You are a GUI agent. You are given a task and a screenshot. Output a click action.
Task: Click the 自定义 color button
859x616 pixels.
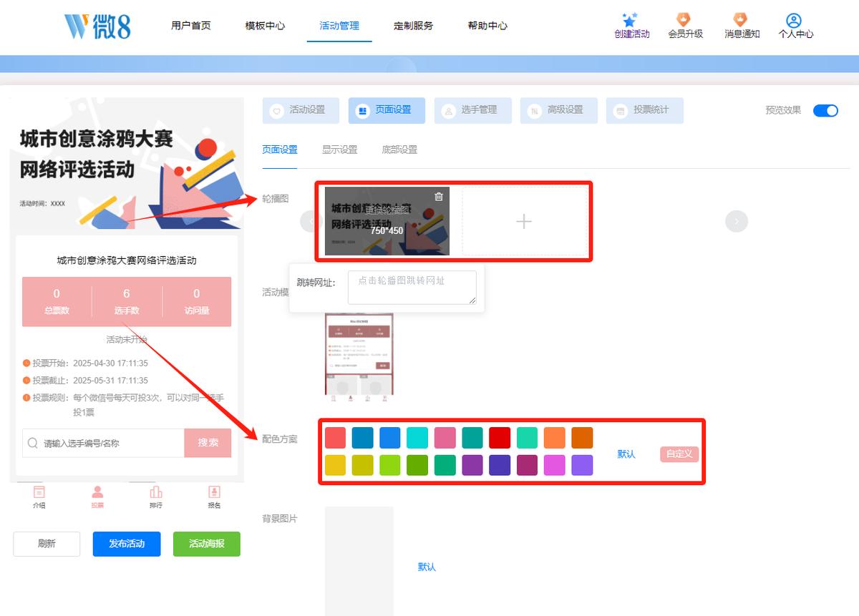pos(679,454)
